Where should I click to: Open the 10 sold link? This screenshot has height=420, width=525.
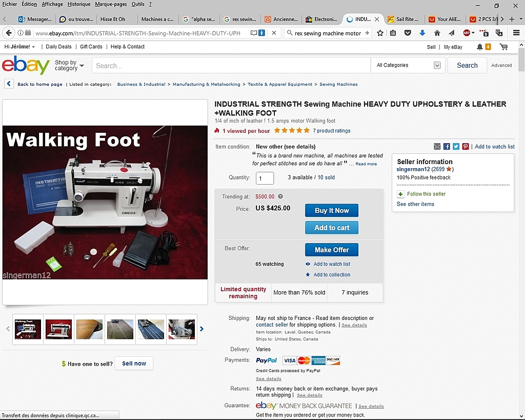(326, 177)
